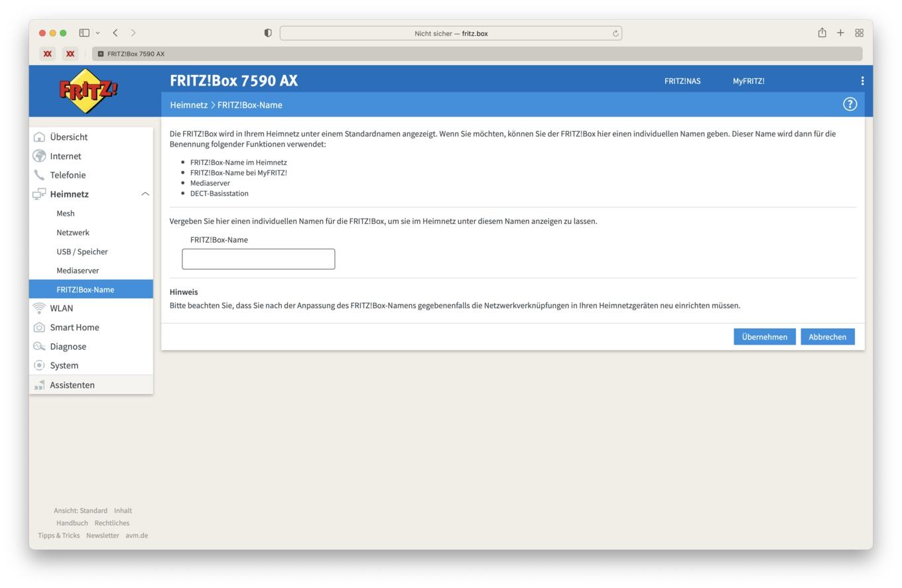The image size is (902, 588).
Task: Open the second pinned XX tab
Action: pyautogui.click(x=70, y=54)
